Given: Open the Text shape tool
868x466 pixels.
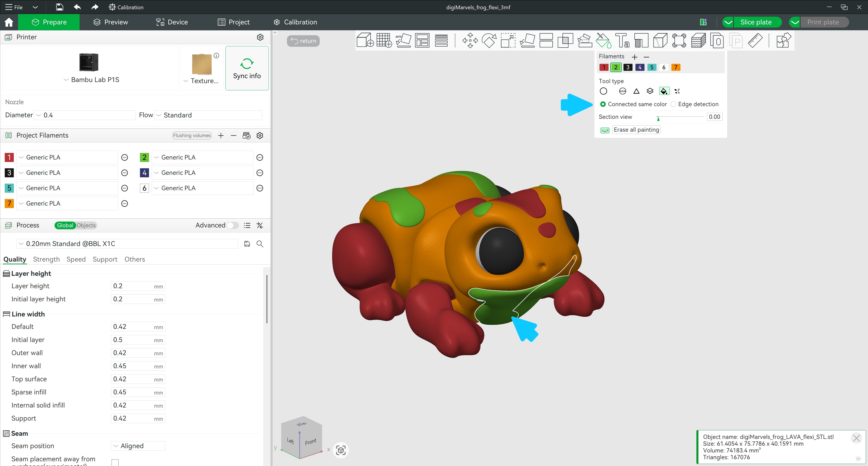Looking at the screenshot, I should 622,40.
